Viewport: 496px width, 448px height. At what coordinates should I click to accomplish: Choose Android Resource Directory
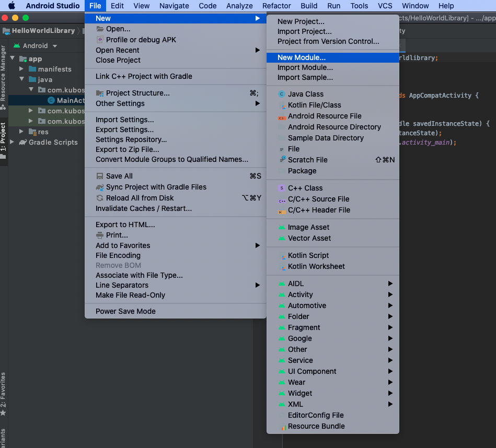coord(333,127)
